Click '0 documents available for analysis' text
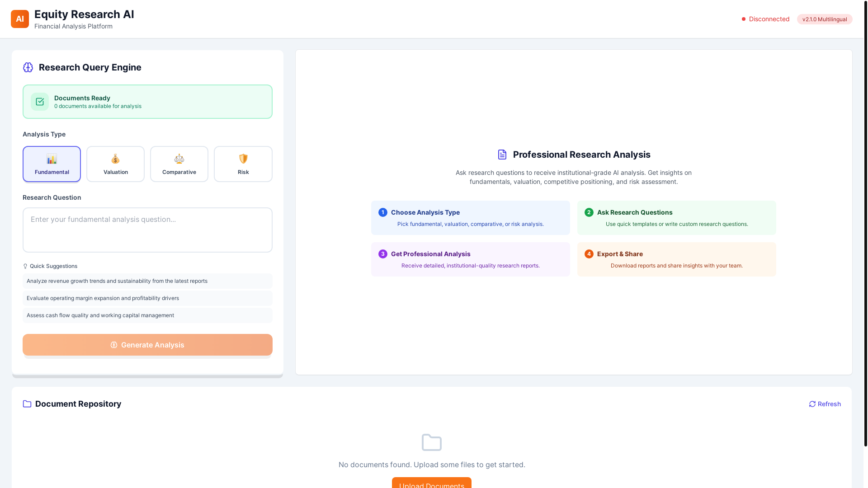Screen dimensions: 868x488 98,106
